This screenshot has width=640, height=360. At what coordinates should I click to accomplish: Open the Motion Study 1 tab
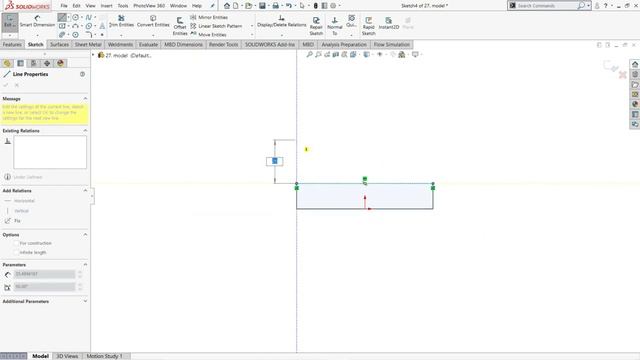point(104,356)
